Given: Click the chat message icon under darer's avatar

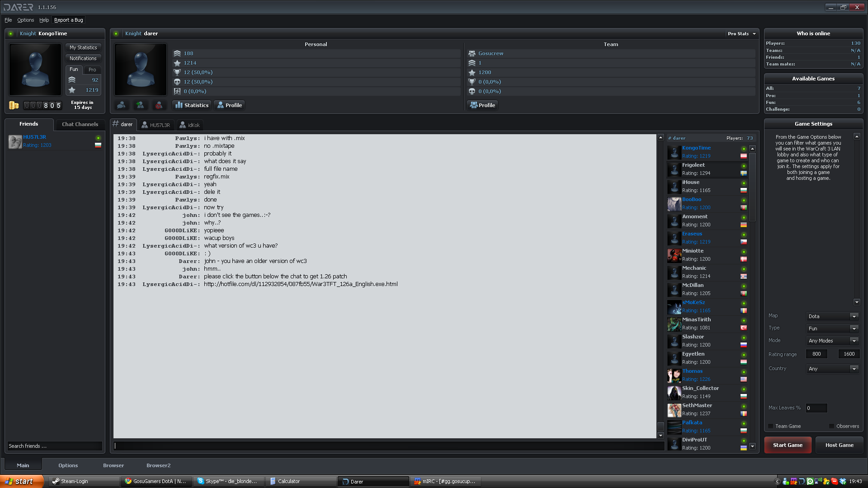Looking at the screenshot, I should coord(121,105).
